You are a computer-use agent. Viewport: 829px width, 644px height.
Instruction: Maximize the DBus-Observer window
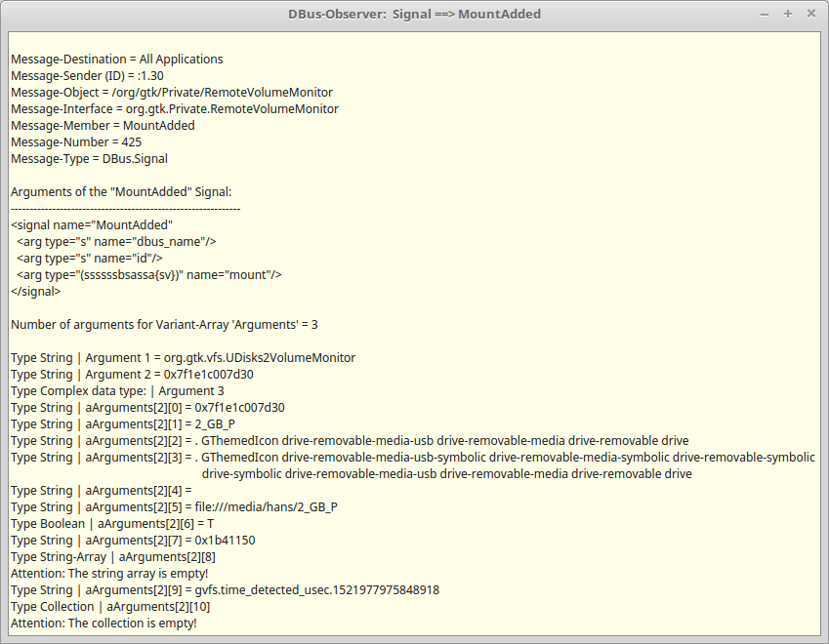(788, 14)
